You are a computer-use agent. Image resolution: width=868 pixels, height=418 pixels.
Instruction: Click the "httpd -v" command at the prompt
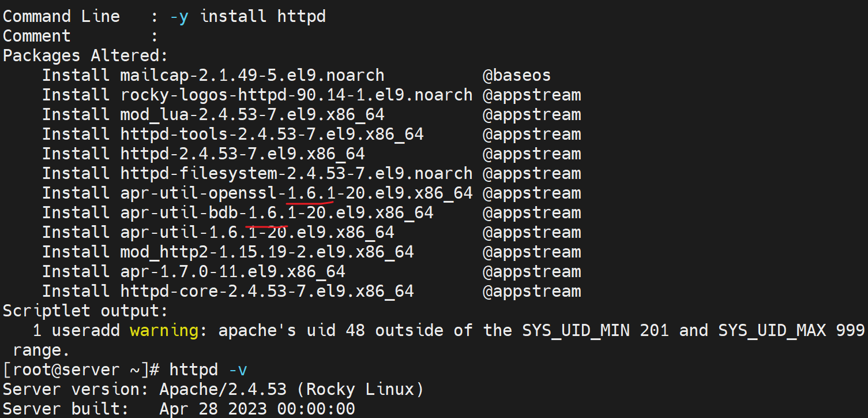tap(208, 370)
